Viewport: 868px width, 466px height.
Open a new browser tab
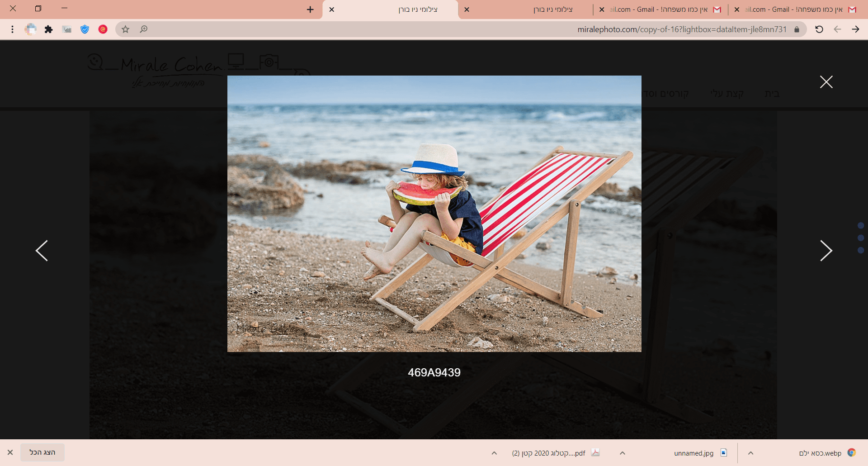pyautogui.click(x=310, y=10)
